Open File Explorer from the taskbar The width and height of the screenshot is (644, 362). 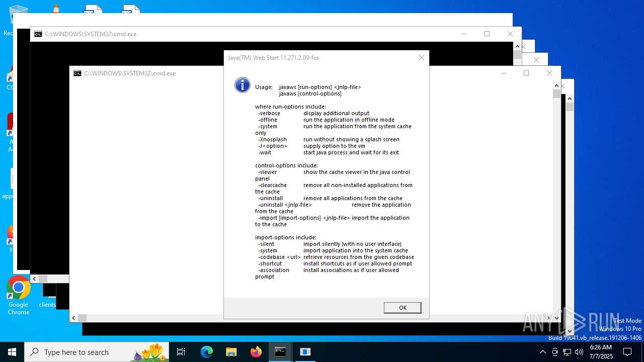231,352
